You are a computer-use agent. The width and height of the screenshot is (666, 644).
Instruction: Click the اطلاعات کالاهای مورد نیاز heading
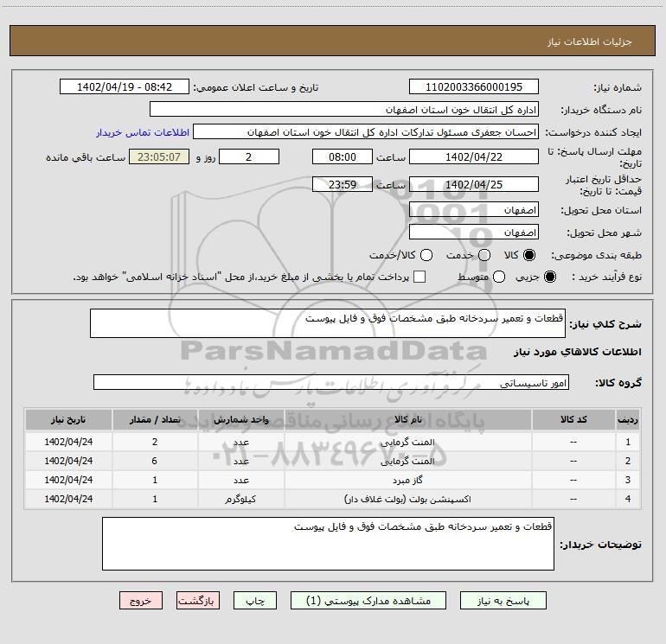click(578, 352)
